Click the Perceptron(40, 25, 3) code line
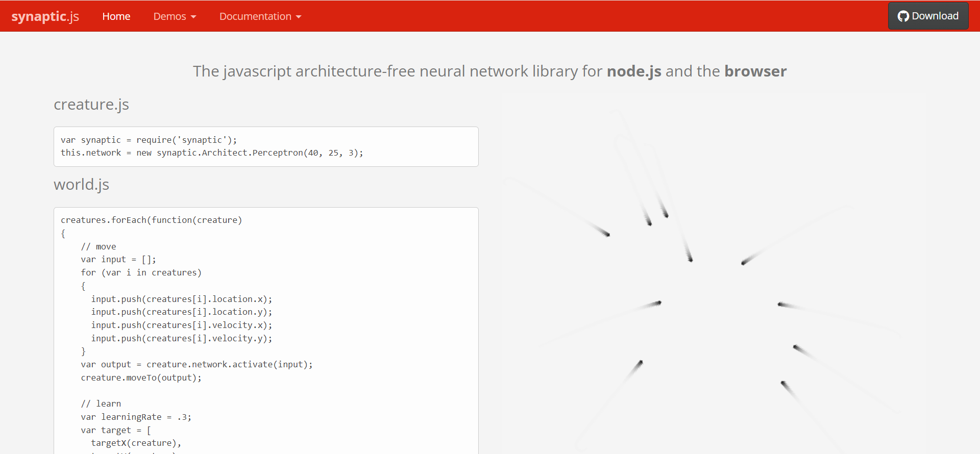Viewport: 980px width, 454px height. 212,153
